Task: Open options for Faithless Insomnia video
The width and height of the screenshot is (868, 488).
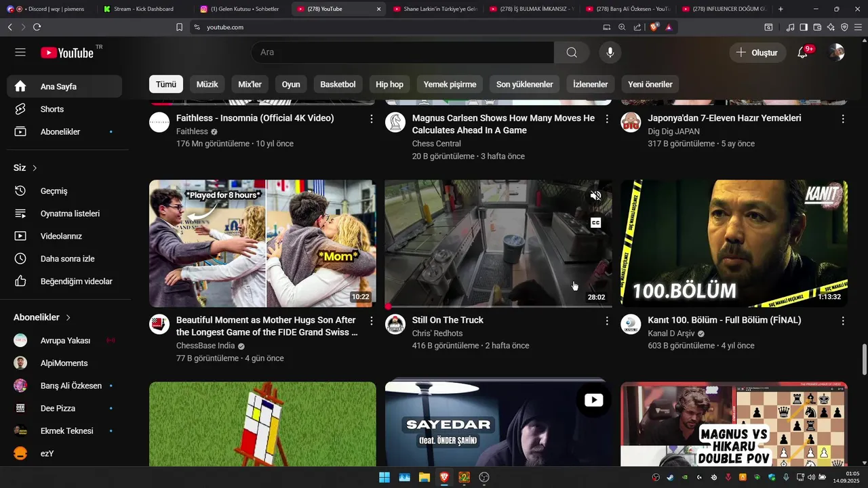Action: (371, 119)
